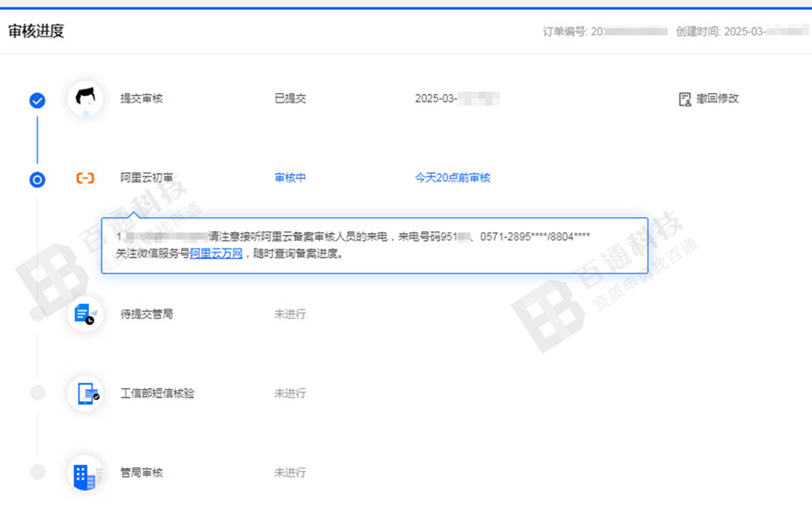Click the 撤回修改 document icon
Screen dimensions: 812x516
coord(684,99)
